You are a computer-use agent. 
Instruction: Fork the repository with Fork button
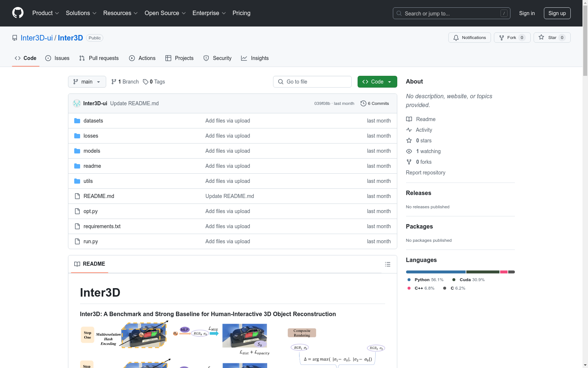(x=512, y=38)
